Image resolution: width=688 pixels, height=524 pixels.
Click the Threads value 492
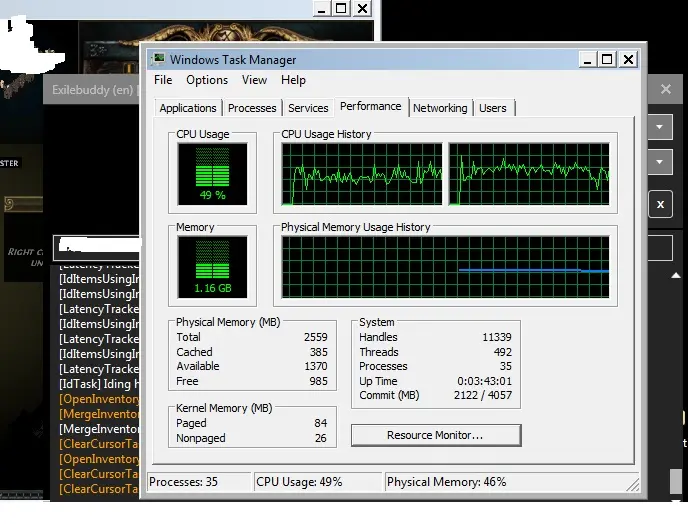click(503, 352)
